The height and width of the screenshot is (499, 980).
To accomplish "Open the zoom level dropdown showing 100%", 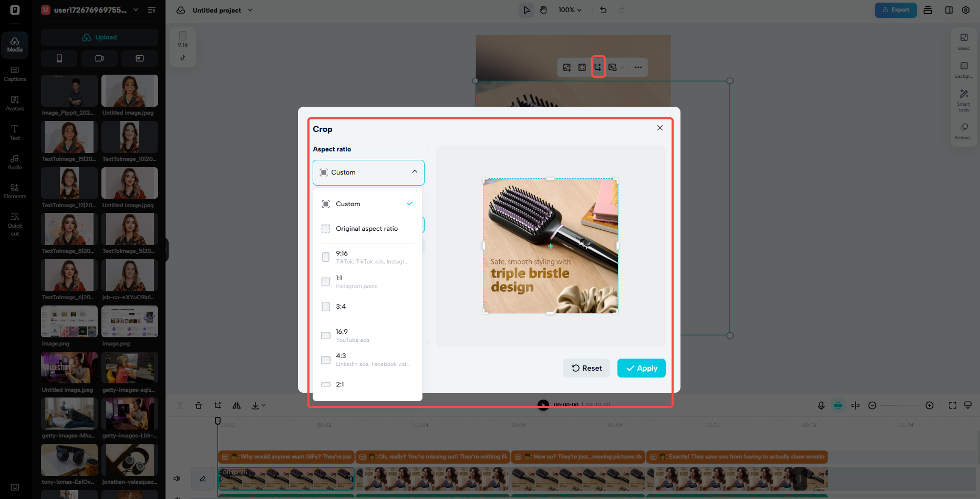I will (570, 9).
